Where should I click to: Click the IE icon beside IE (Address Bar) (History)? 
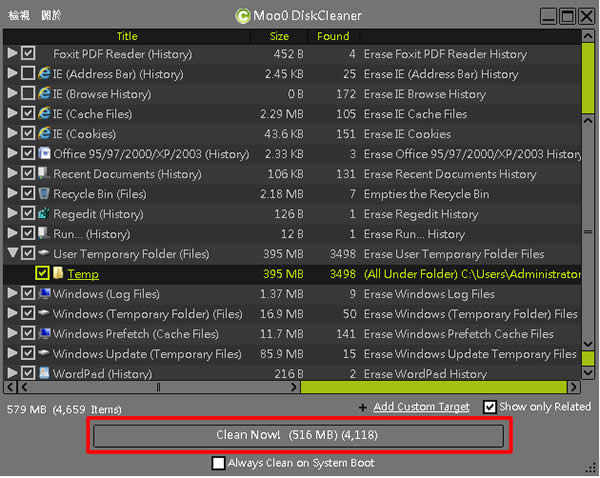coord(44,73)
